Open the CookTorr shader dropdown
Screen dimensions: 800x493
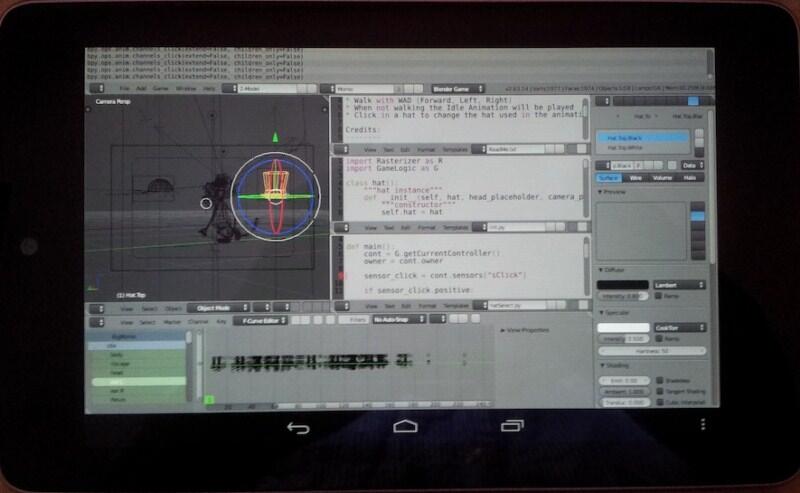(680, 327)
